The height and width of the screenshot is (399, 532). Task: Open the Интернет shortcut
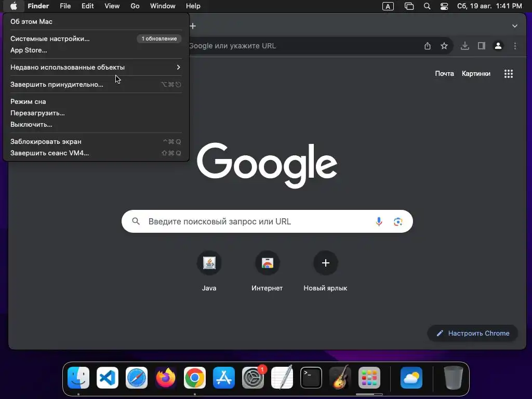click(268, 271)
